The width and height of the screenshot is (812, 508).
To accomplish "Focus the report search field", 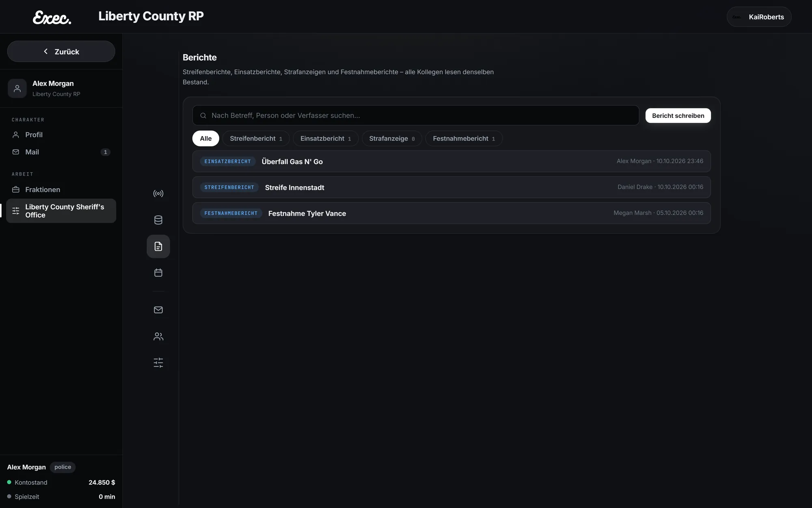I will tap(415, 115).
